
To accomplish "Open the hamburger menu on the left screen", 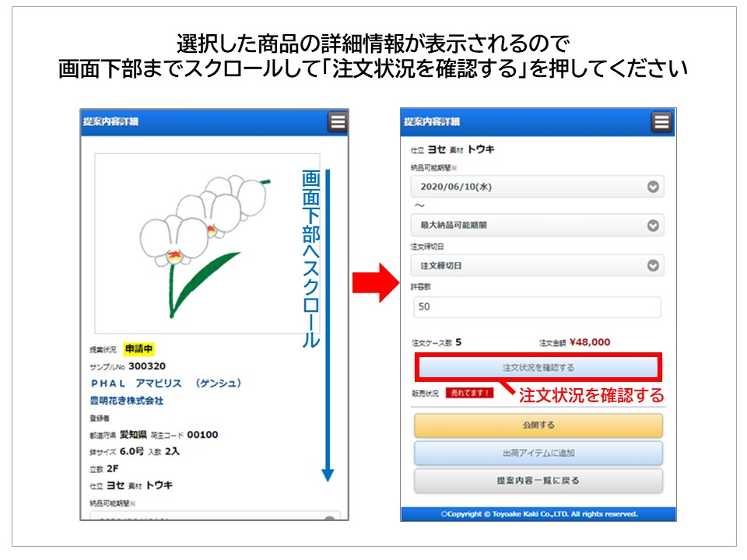I will (338, 122).
